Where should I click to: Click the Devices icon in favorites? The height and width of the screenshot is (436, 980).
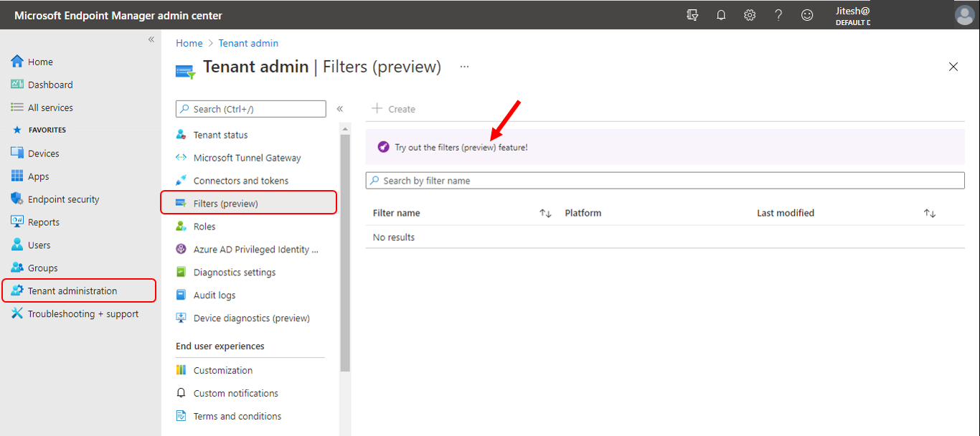click(x=17, y=153)
